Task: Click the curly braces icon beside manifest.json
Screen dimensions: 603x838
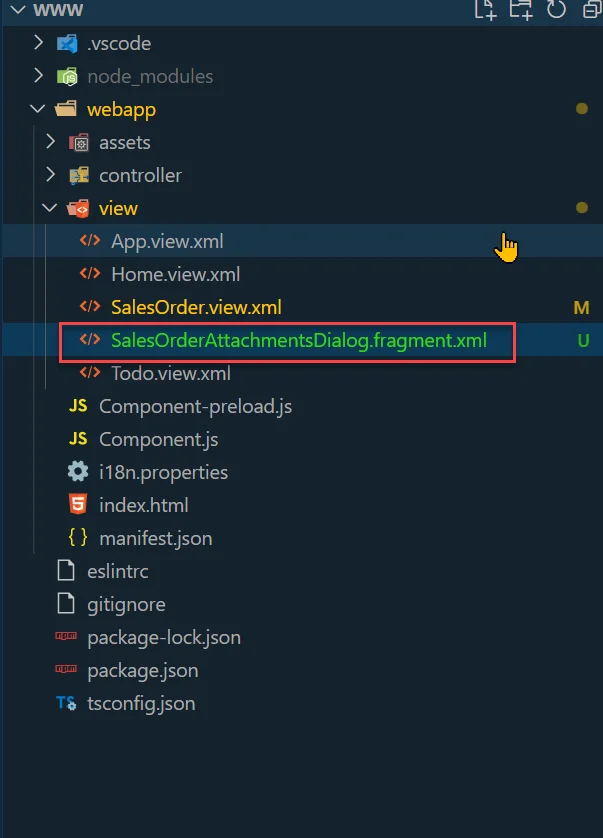Action: pos(77,538)
